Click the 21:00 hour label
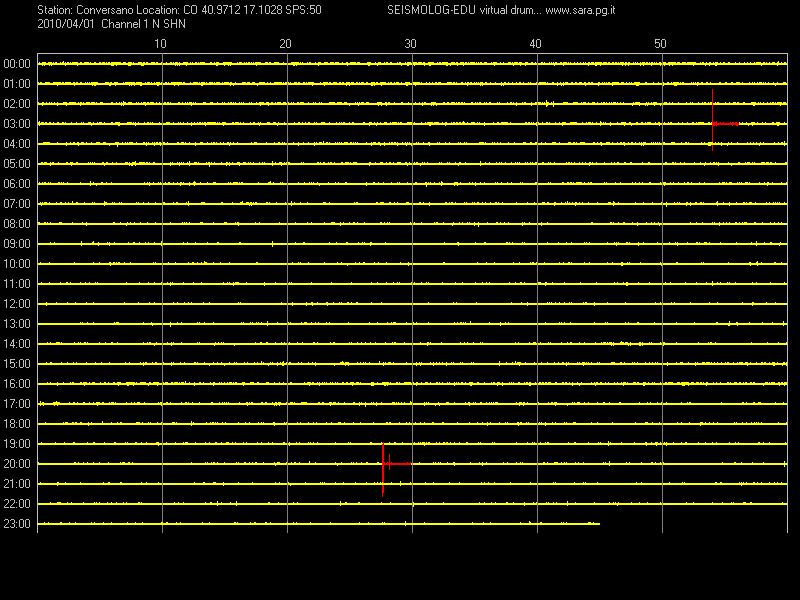Viewport: 800px width, 600px height. pos(17,484)
